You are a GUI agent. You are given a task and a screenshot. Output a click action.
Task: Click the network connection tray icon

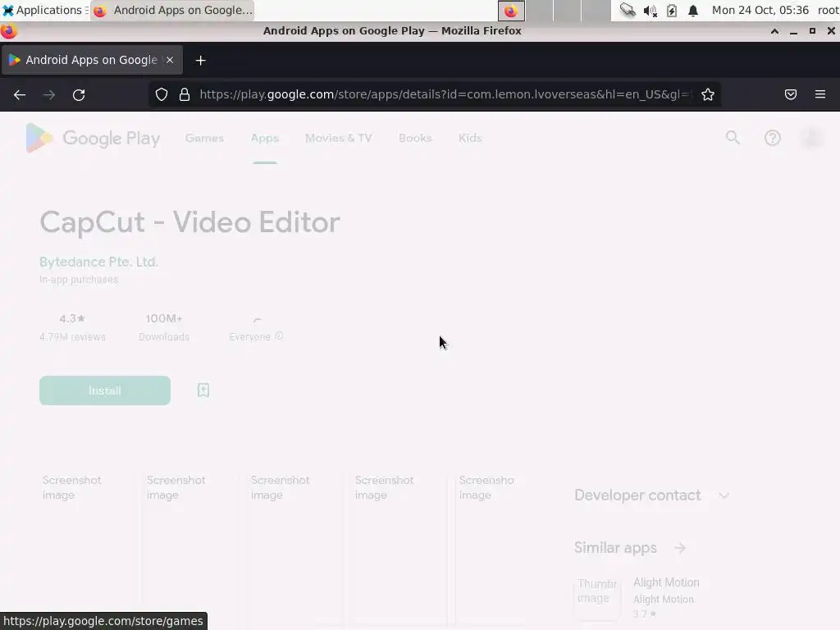[x=628, y=10]
